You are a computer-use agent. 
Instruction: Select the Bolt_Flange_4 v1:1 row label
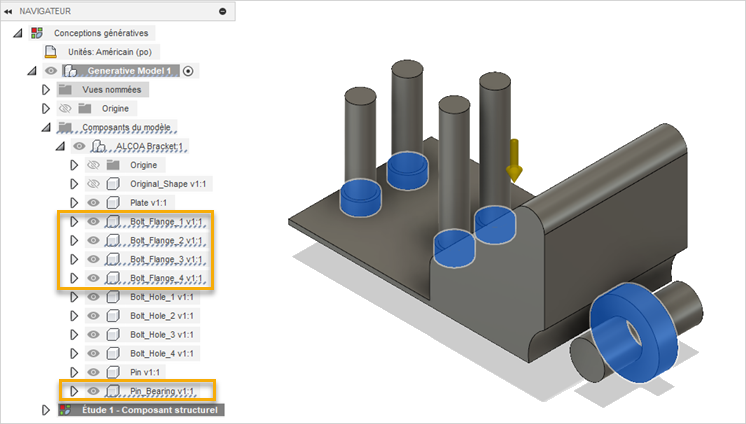pyautogui.click(x=166, y=278)
